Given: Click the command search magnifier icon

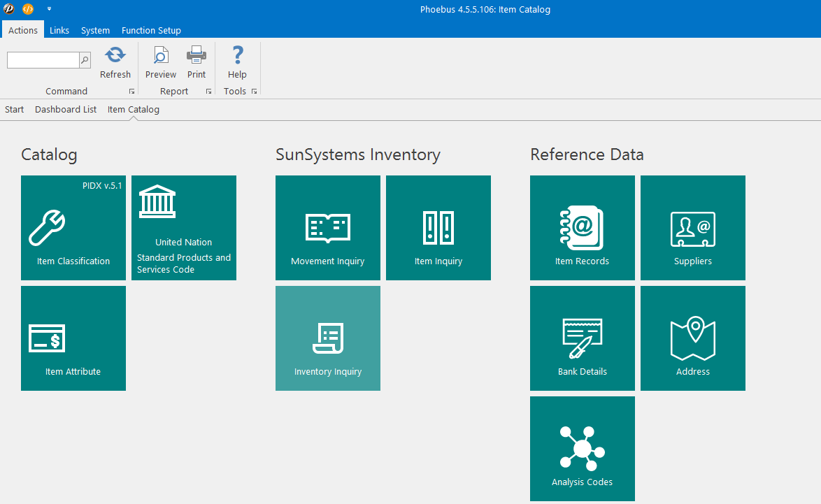Looking at the screenshot, I should click(x=85, y=60).
